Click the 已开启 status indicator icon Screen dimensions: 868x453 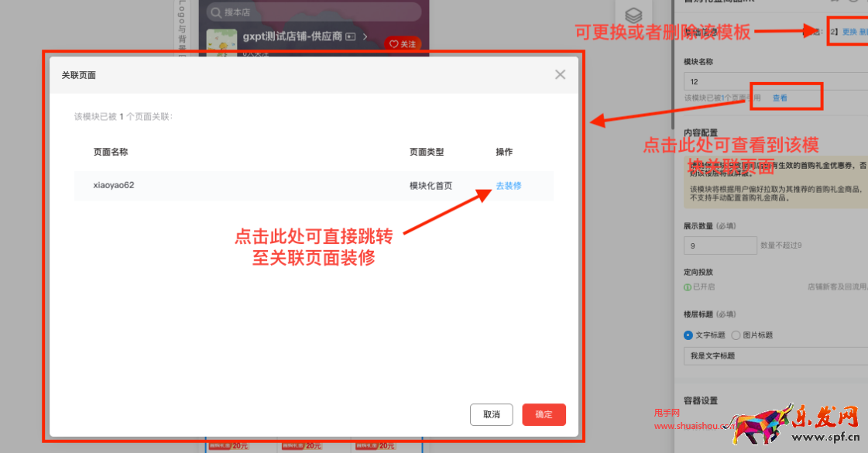[x=688, y=287]
